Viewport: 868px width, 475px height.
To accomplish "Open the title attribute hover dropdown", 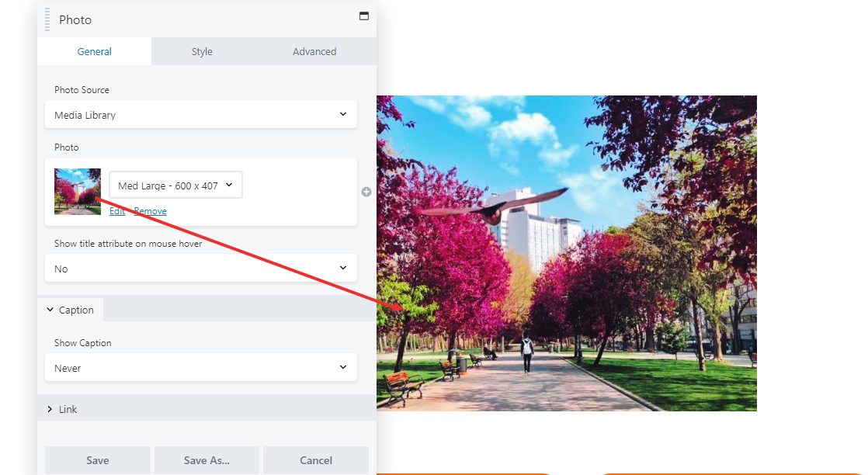I will click(201, 269).
